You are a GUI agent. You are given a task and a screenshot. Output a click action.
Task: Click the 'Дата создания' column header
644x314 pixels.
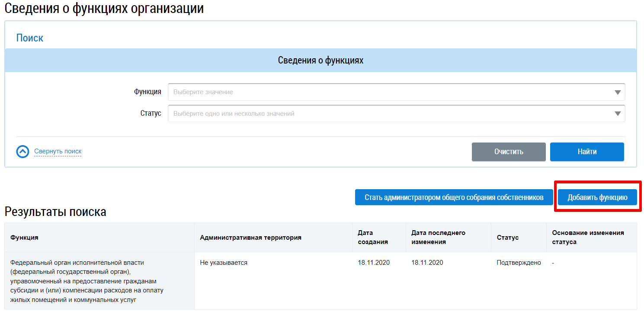tap(372, 238)
